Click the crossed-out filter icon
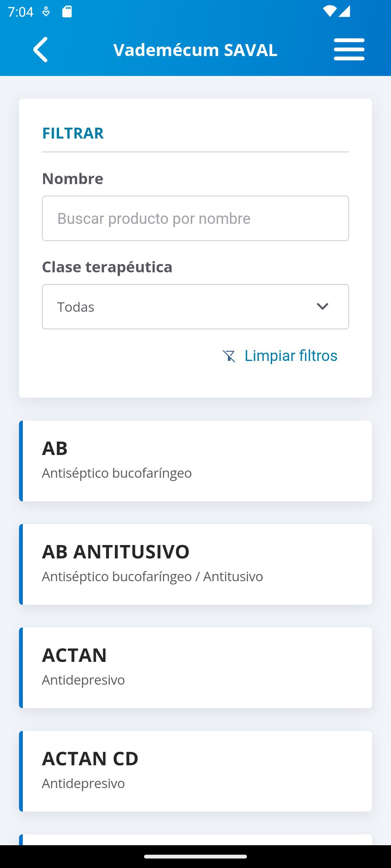The height and width of the screenshot is (868, 391). [x=229, y=356]
